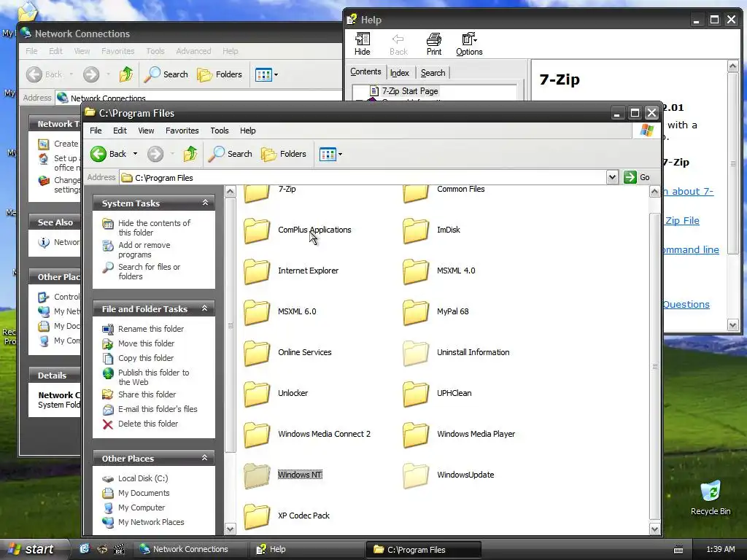Image resolution: width=747 pixels, height=560 pixels.
Task: Collapse the File and Folder Tasks panel
Action: click(205, 308)
